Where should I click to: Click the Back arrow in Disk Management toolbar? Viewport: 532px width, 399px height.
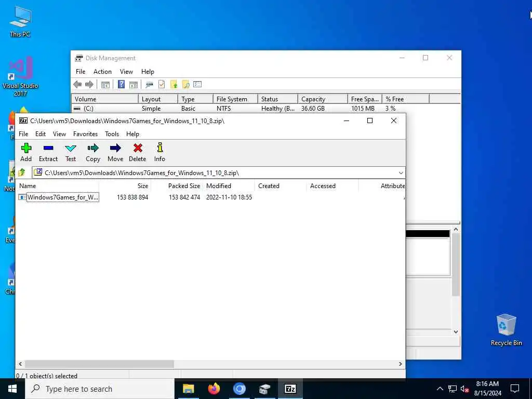[77, 85]
